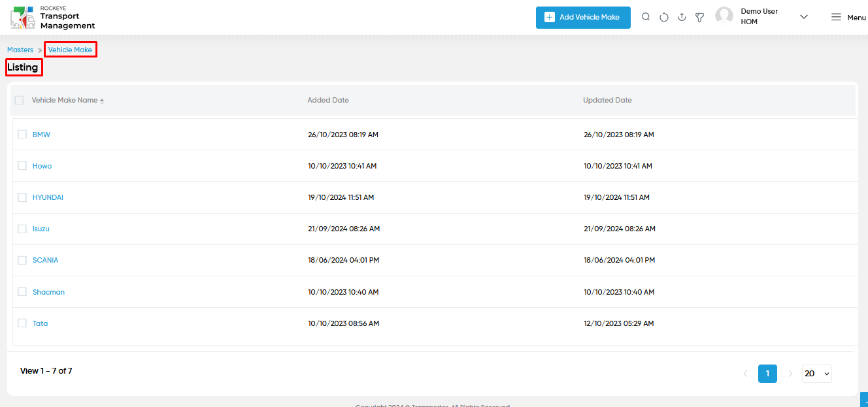
Task: Open the Tata vehicle make link
Action: click(x=40, y=323)
